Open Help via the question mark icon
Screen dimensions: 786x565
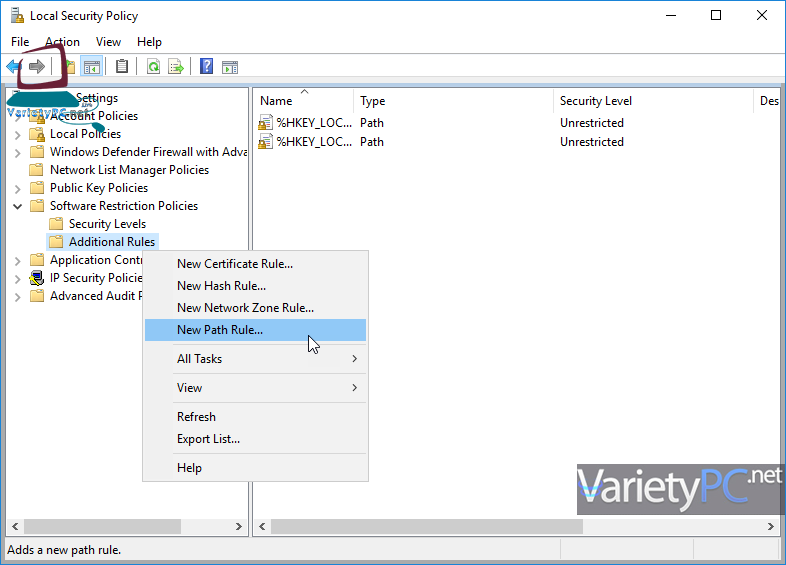click(x=207, y=66)
